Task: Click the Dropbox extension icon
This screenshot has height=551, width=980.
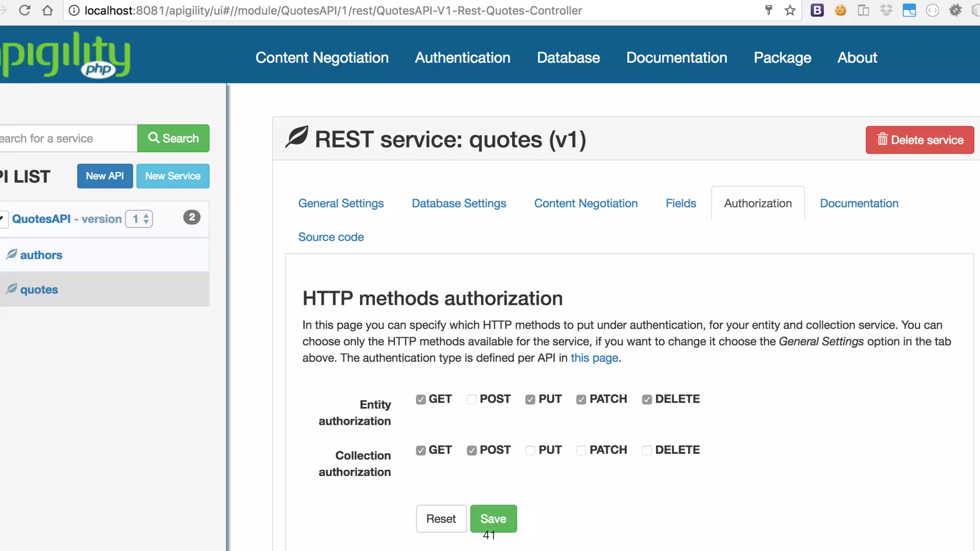Action: [x=886, y=10]
